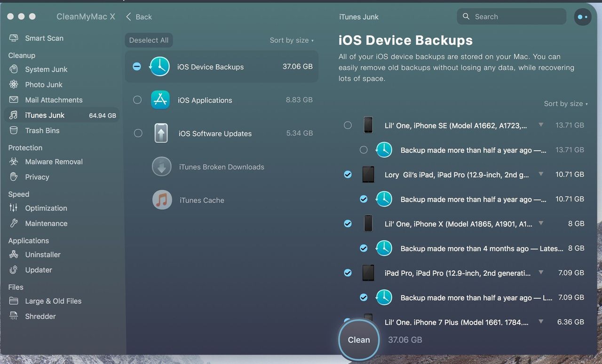The width and height of the screenshot is (602, 364).
Task: Click the iOS Software Updates icon
Action: (161, 133)
